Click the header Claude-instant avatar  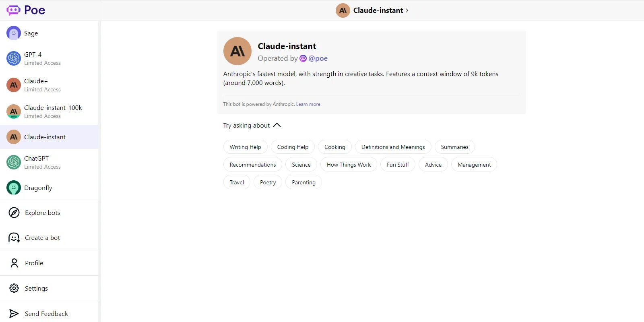[x=343, y=10]
